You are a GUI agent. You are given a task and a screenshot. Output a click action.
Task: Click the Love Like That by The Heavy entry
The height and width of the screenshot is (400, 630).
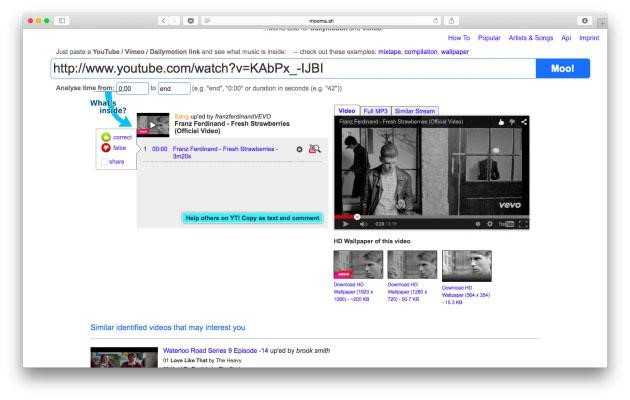click(202, 361)
